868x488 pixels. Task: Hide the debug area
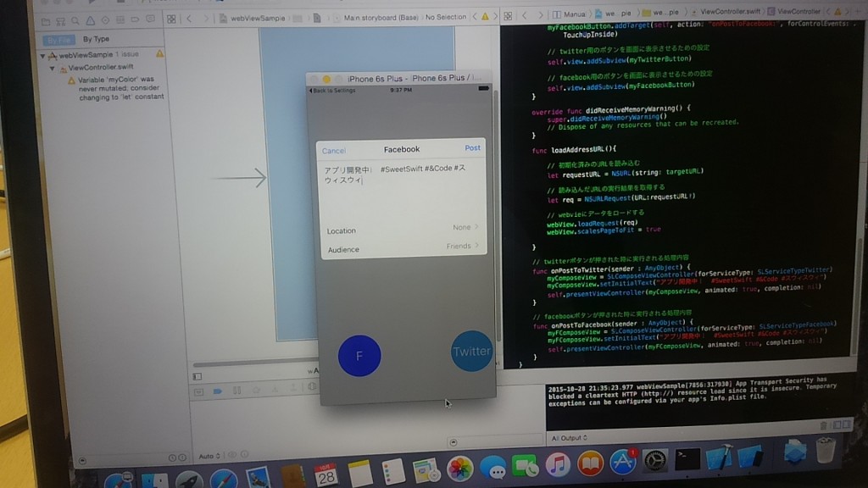pos(198,391)
